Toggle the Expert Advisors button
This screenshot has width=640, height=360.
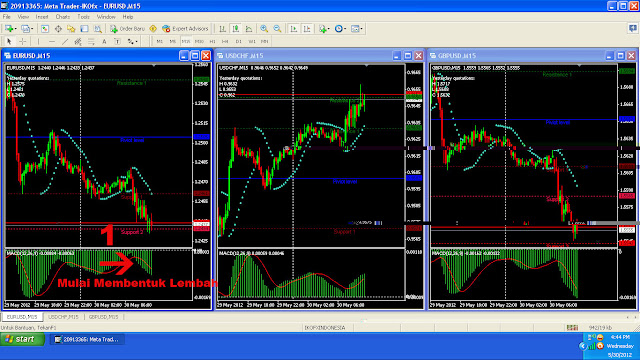(x=185, y=29)
